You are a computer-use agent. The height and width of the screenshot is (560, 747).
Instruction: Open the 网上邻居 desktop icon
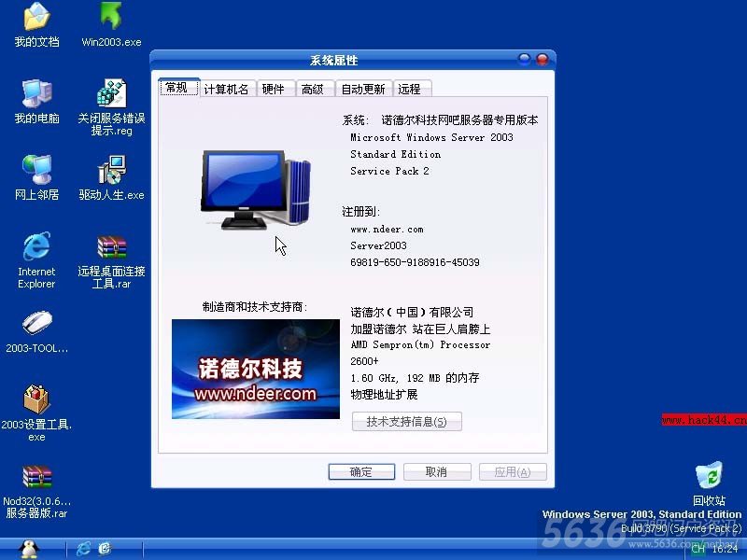(x=36, y=177)
